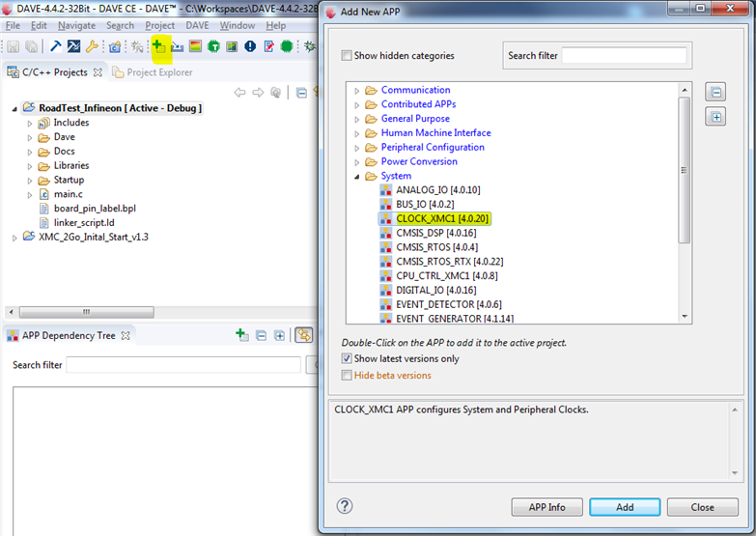756x536 pixels.
Task: Click the Save icon in DAVE toolbar
Action: point(13,46)
